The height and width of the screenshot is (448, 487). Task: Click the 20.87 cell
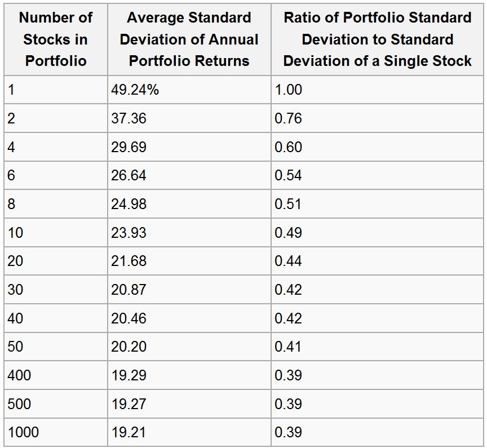click(x=129, y=290)
